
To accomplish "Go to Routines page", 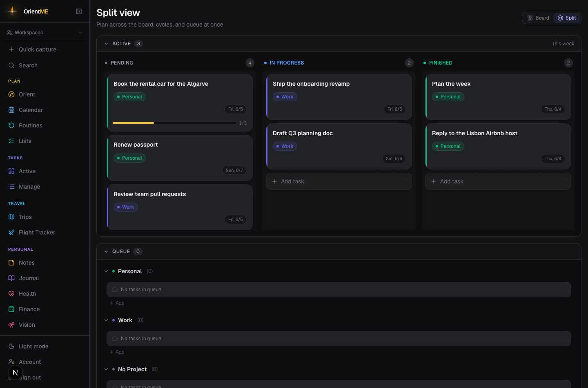I will tap(45, 125).
